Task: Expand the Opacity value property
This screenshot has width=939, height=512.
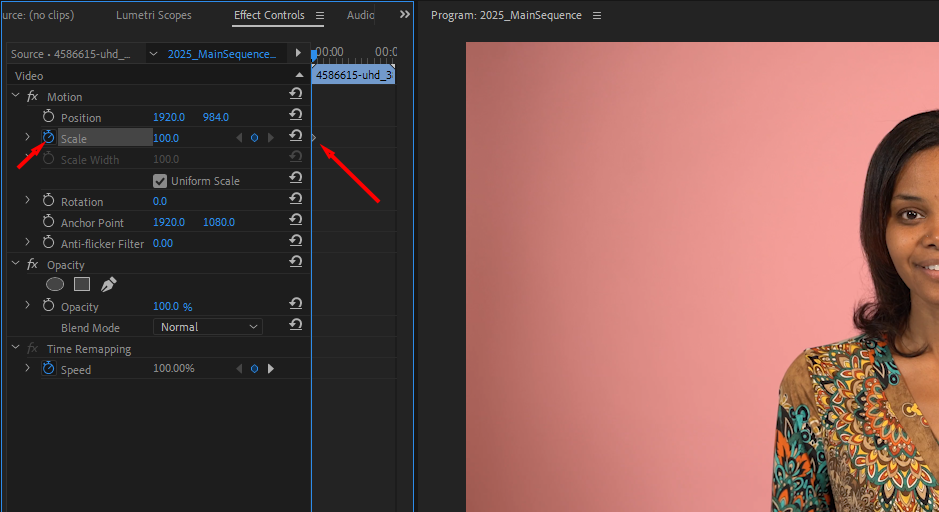Action: [x=27, y=305]
